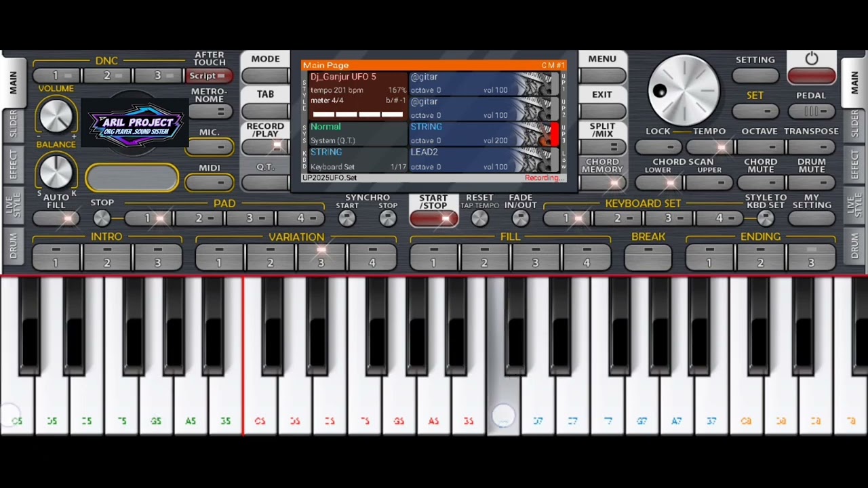Open the left DRUM side tab
Screen dimensions: 868x488
click(13, 246)
